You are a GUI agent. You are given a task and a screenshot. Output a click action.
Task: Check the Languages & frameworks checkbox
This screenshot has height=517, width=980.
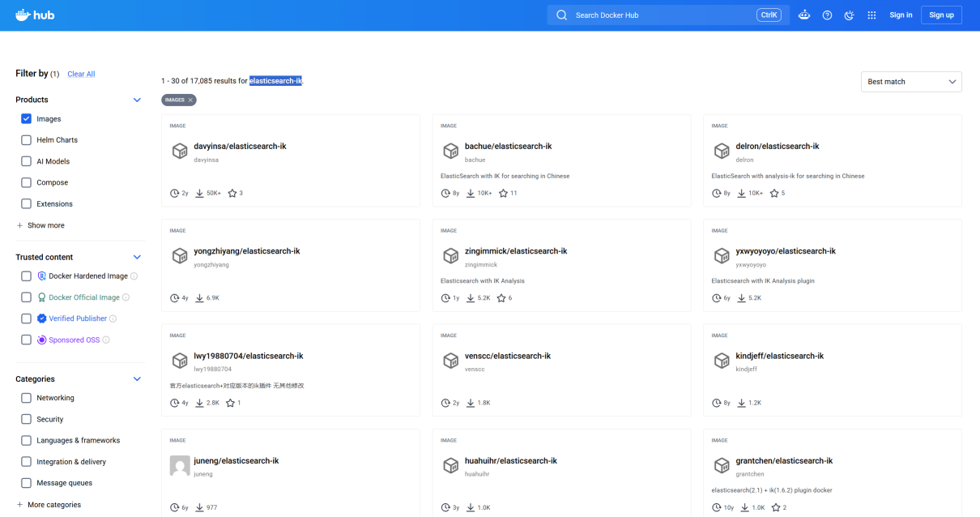pos(26,440)
